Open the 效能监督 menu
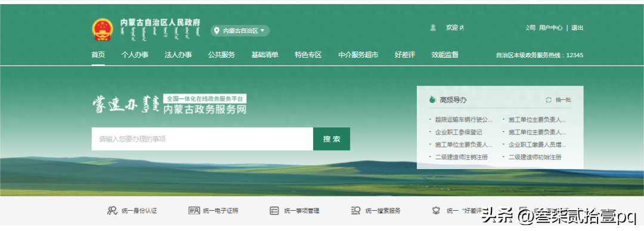This screenshot has width=644, height=231. (x=445, y=55)
